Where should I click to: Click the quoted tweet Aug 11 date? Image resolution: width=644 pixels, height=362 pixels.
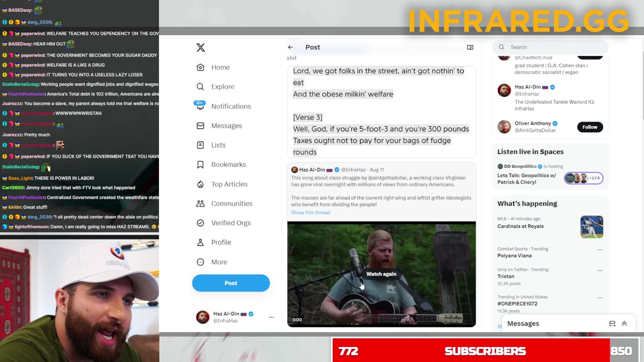click(x=376, y=170)
